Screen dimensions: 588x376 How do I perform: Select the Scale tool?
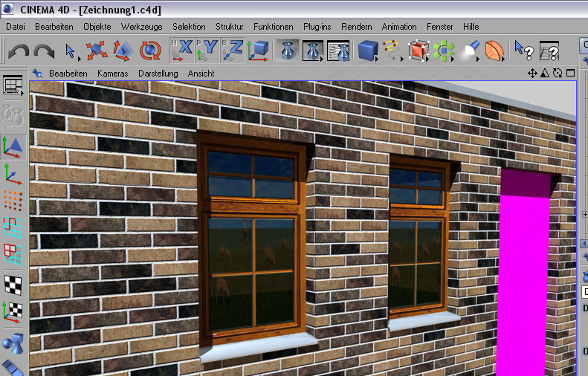coord(123,51)
